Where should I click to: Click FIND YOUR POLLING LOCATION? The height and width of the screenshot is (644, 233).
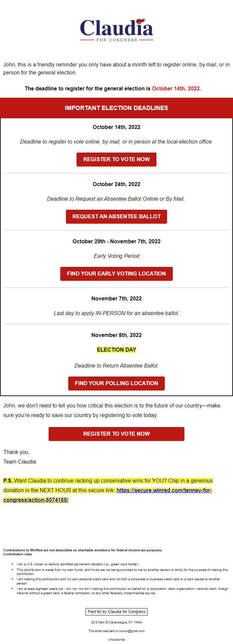tap(116, 383)
